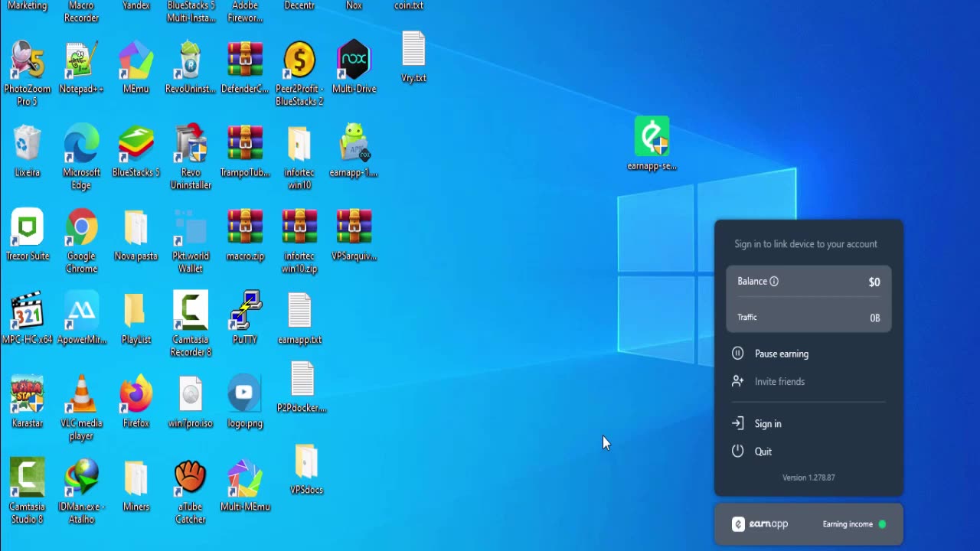The width and height of the screenshot is (980, 551).
Task: Select the earnapp.txt file
Action: point(299,318)
